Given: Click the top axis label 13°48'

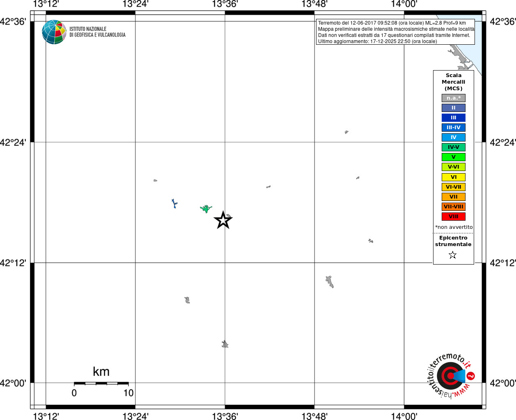Looking at the screenshot, I should click(314, 4).
